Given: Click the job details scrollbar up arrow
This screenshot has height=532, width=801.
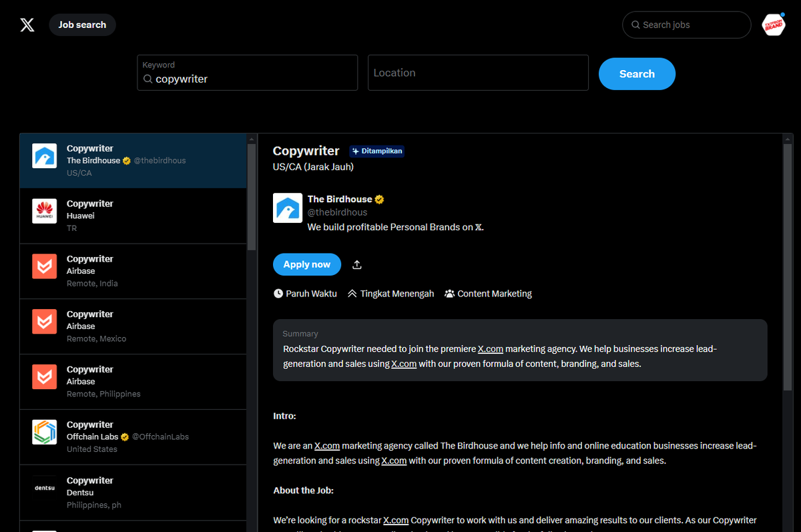Looking at the screenshot, I should pos(788,139).
